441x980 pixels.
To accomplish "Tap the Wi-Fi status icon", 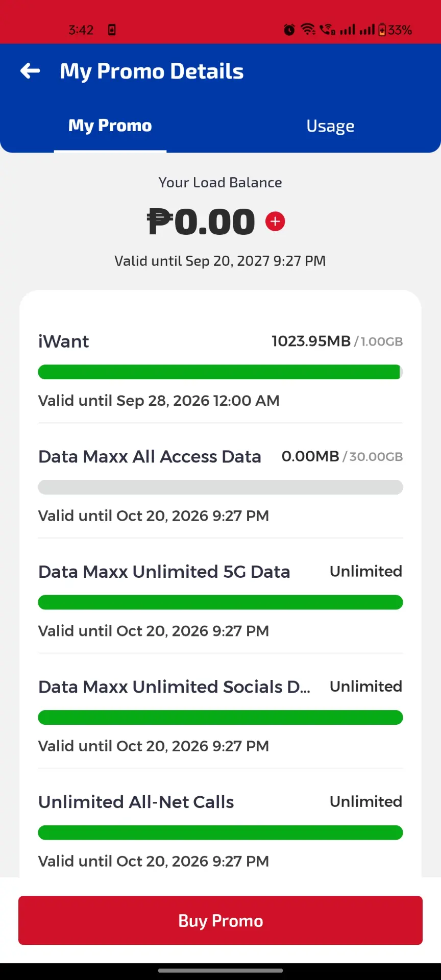I will tap(308, 30).
